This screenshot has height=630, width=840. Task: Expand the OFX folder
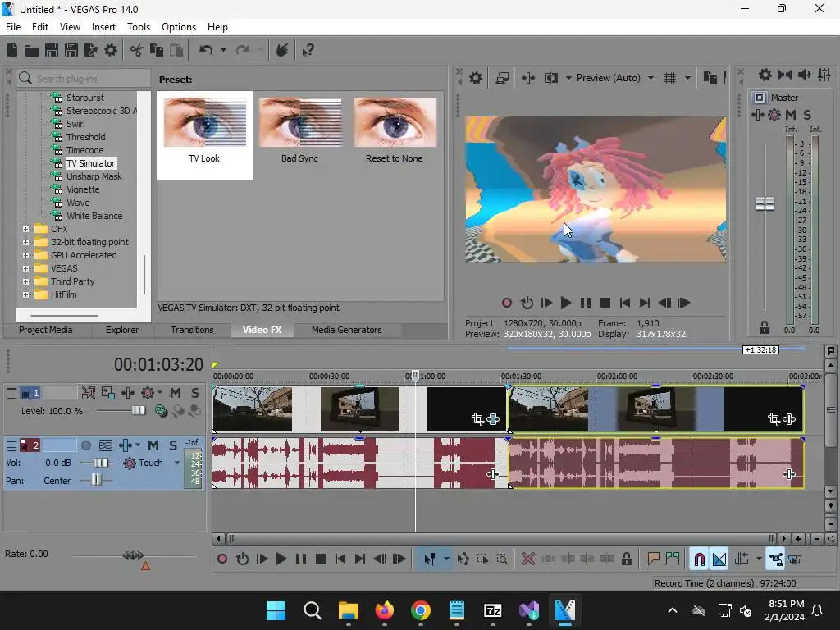coord(25,229)
